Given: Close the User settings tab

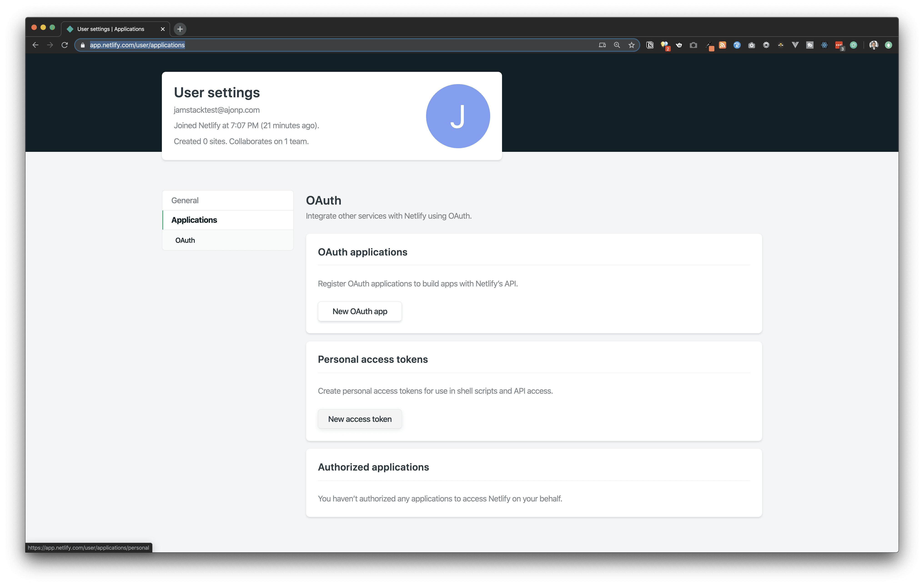Looking at the screenshot, I should 163,29.
